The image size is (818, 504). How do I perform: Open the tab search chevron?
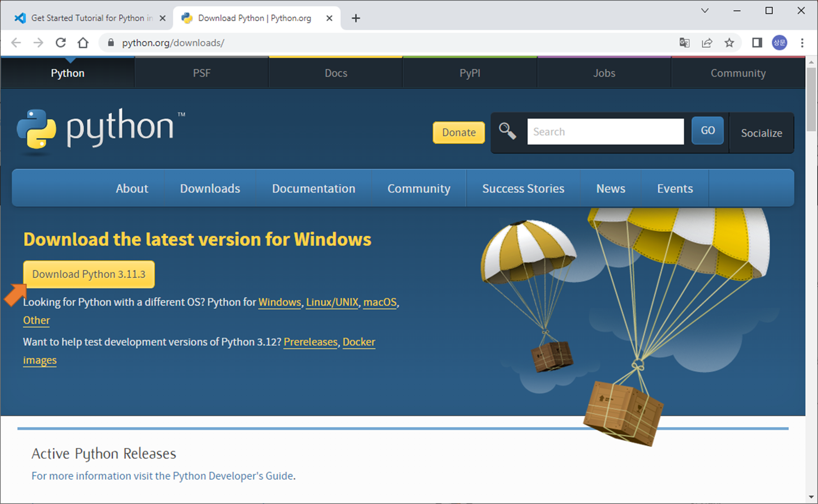coord(705,11)
